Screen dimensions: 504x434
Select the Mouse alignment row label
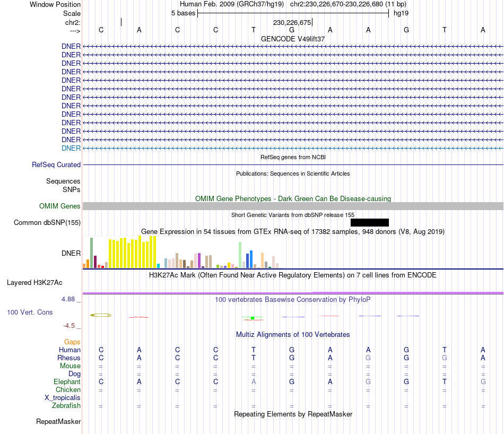(x=70, y=366)
